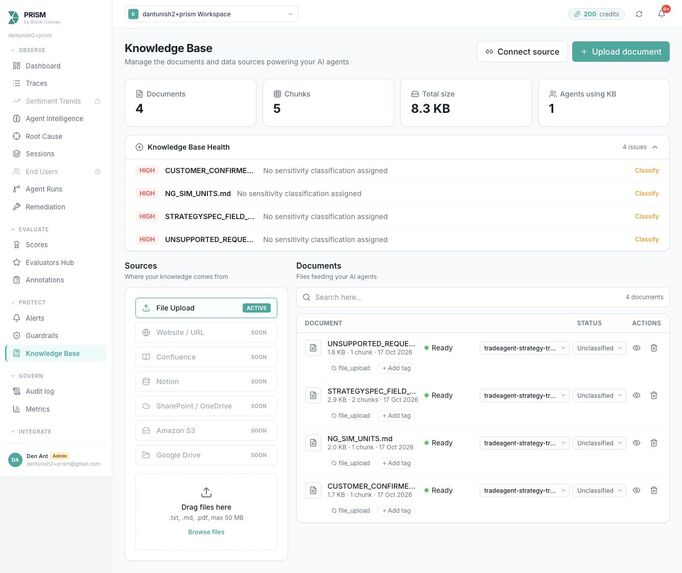Click the file icon of UNSUPPORTED_REQUE... row

313,348
